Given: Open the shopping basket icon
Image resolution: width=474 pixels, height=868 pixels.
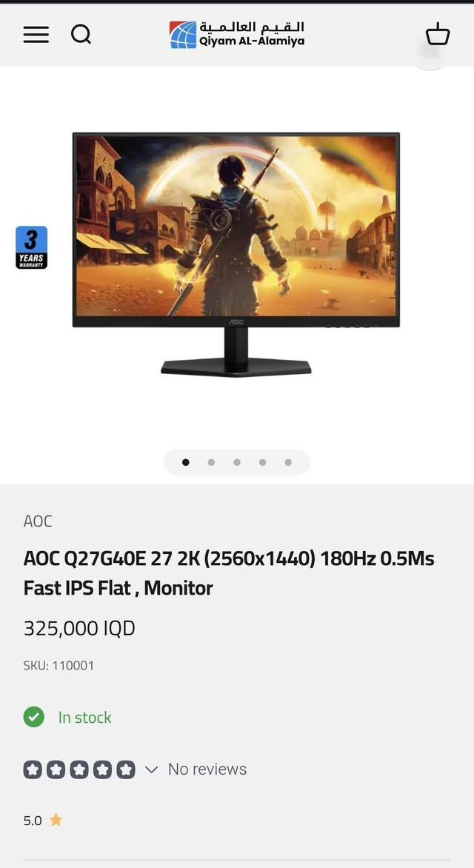Looking at the screenshot, I should tap(438, 34).
